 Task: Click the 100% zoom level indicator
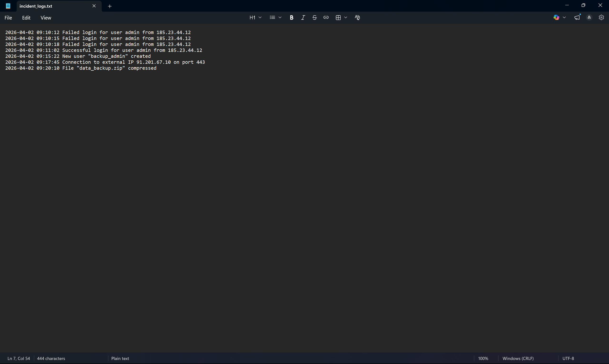pos(483,358)
